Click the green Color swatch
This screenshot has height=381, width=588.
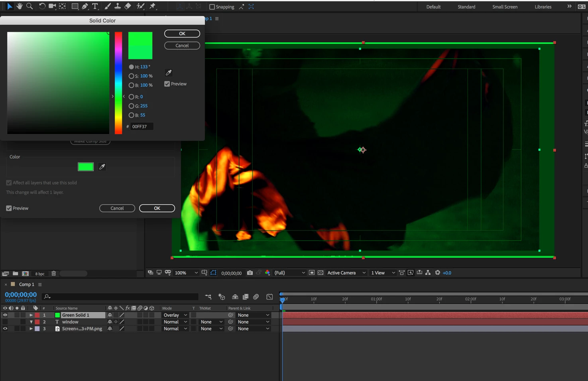[x=86, y=167]
